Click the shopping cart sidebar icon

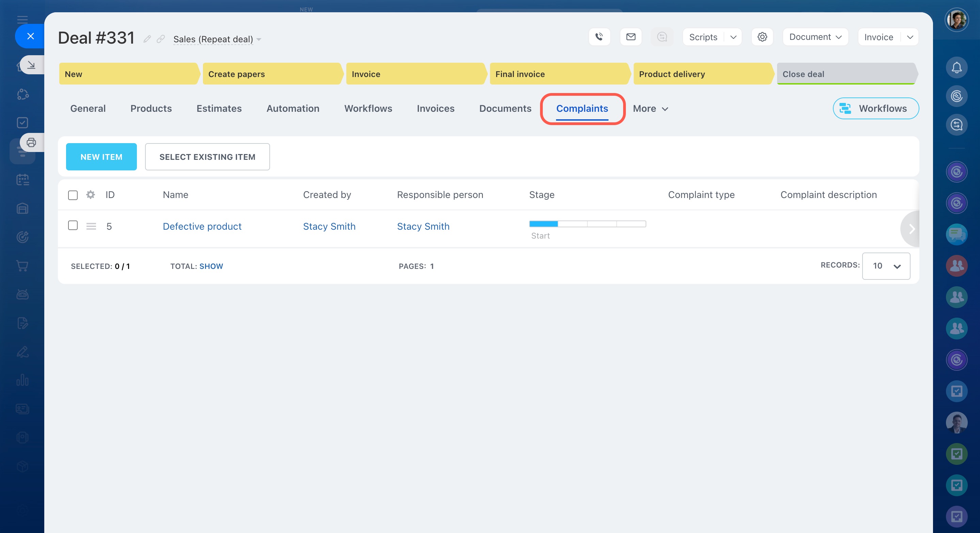coord(22,266)
